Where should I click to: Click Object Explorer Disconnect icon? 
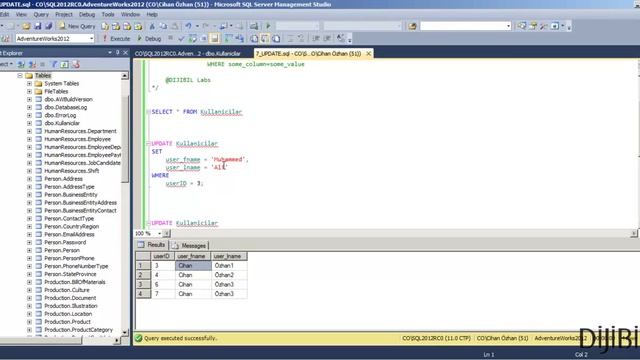tap(32, 64)
